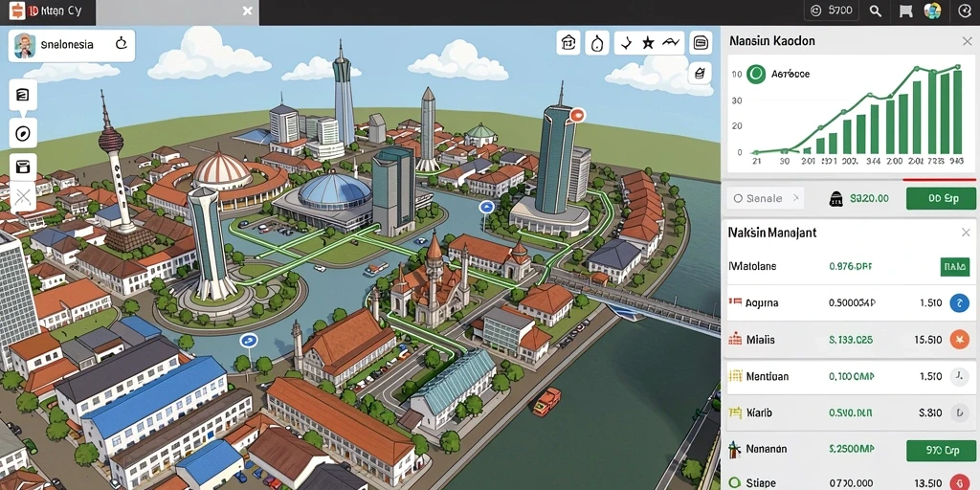Image resolution: width=980 pixels, height=490 pixels.
Task: Open the building icon in top toolbar
Action: 568,43
